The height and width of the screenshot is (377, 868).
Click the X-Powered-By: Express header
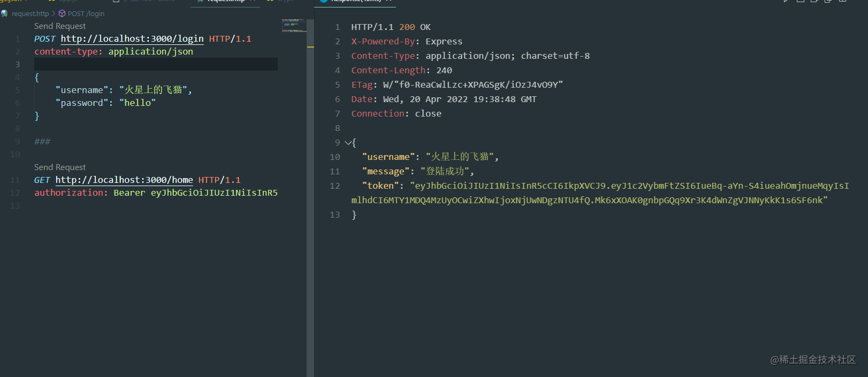[x=407, y=42]
